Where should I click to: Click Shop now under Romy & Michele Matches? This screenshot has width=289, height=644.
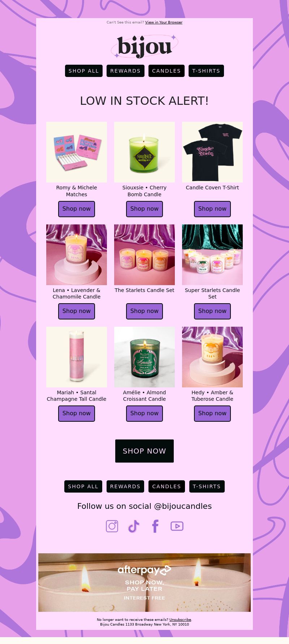tap(77, 209)
